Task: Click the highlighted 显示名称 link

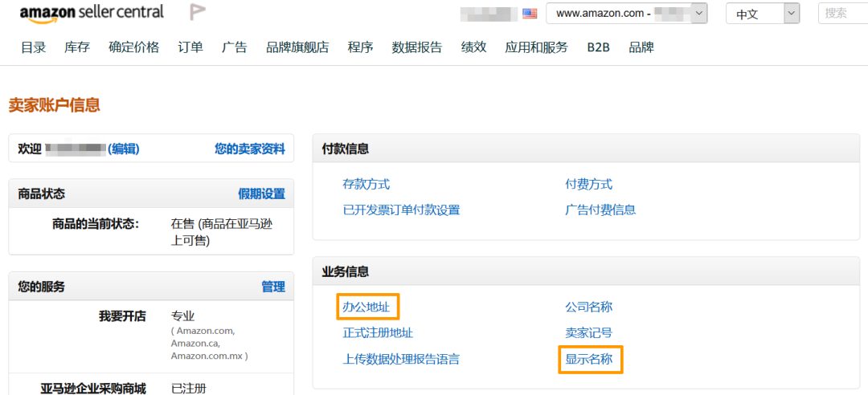Action: pos(589,359)
